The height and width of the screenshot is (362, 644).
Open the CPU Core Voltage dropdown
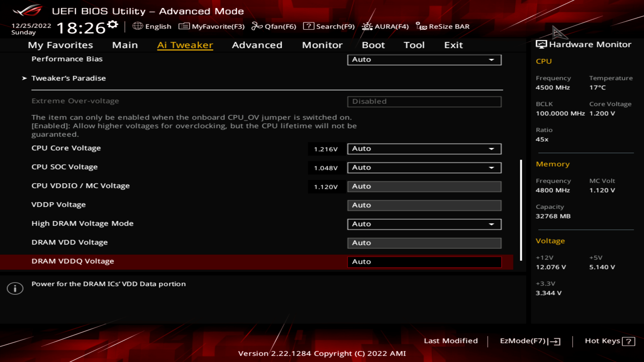coord(424,148)
